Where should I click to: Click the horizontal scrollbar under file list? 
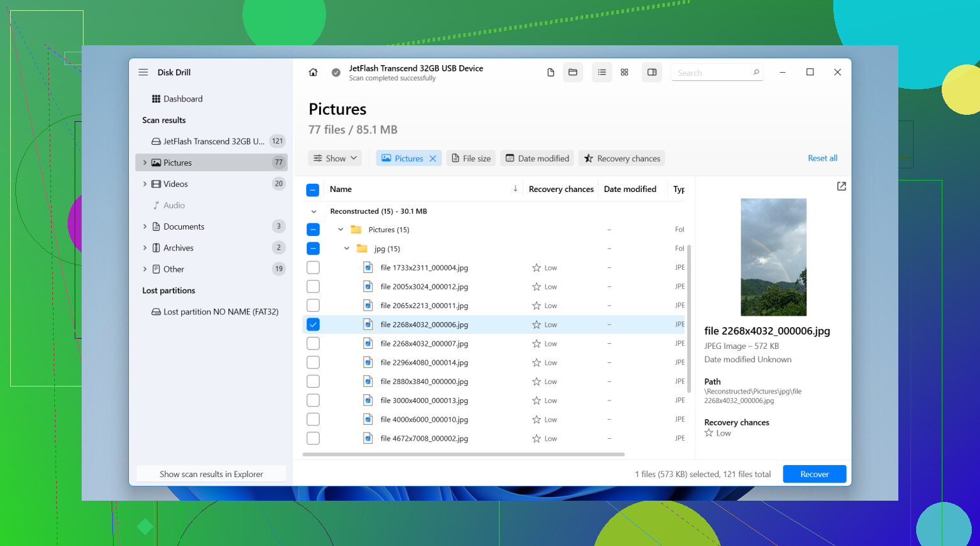(464, 455)
